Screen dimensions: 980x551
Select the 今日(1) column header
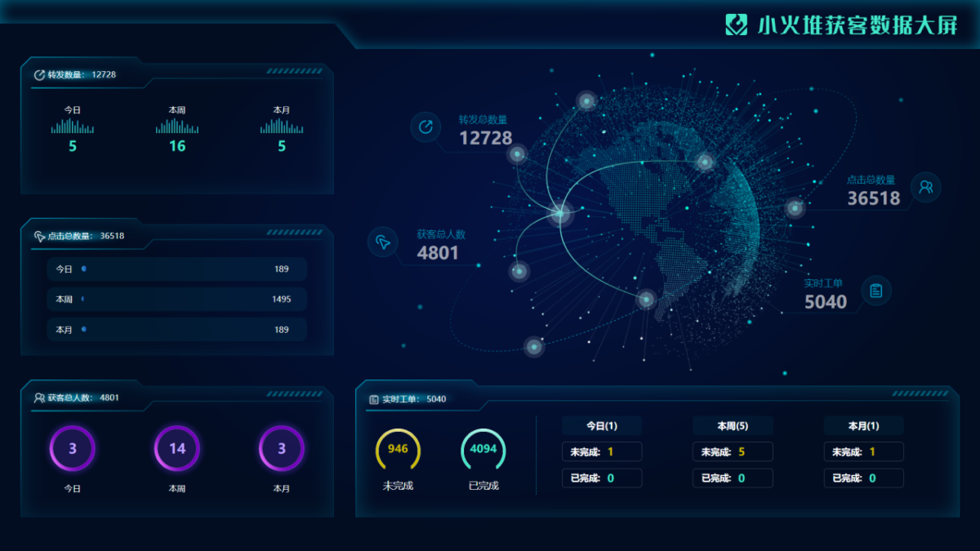coord(601,426)
